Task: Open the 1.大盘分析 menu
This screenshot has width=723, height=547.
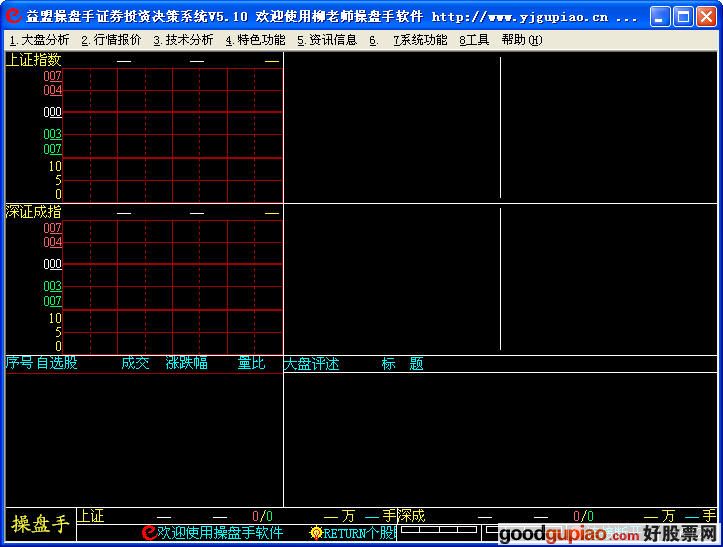Action: 39,40
